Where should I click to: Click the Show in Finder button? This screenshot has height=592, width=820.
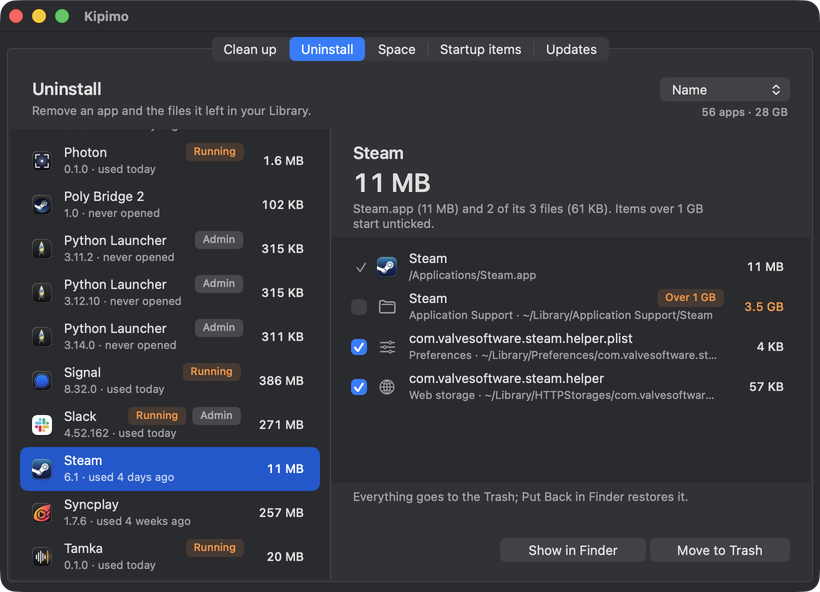pyautogui.click(x=573, y=550)
